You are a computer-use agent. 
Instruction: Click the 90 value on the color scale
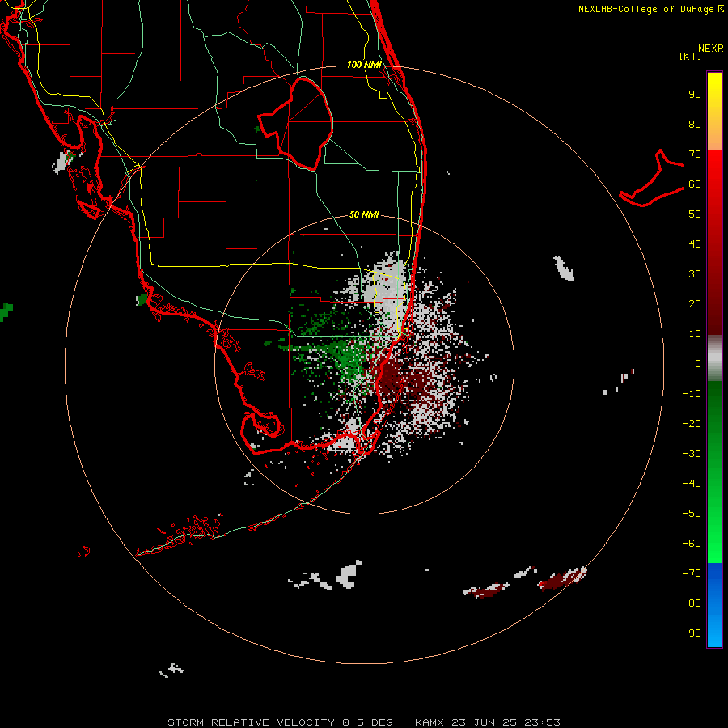695,95
